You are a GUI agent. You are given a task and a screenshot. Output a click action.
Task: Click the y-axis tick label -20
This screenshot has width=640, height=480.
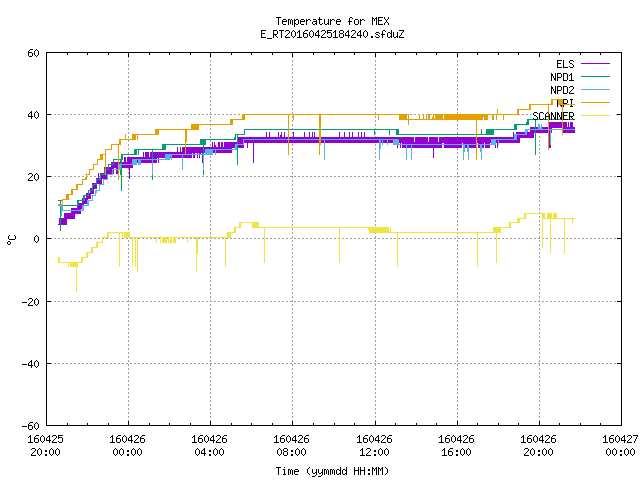pos(31,302)
